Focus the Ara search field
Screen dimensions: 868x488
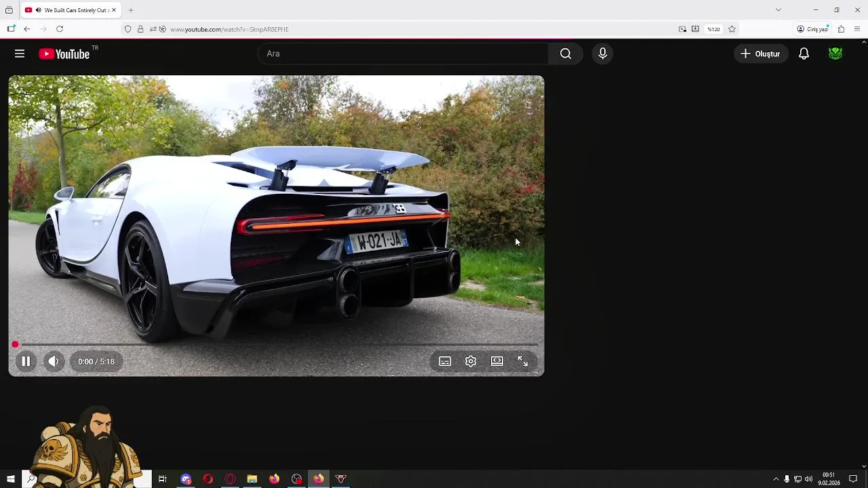[x=403, y=54]
